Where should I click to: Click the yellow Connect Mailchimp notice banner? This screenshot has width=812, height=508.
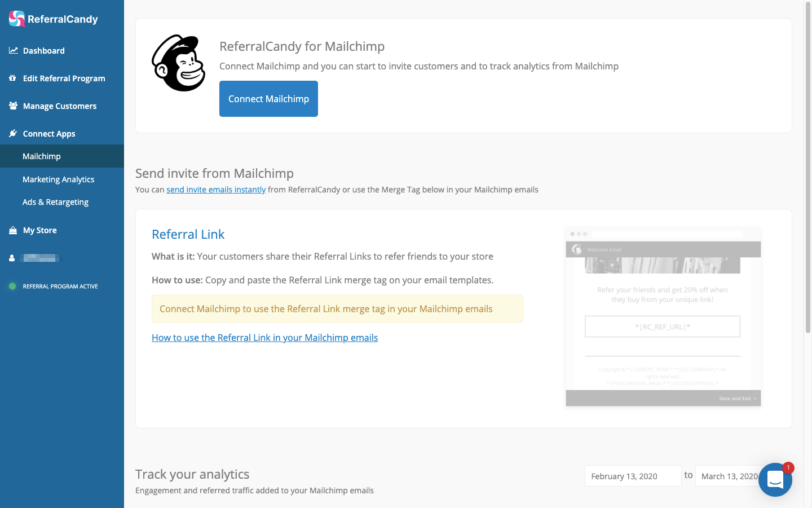[x=337, y=309]
